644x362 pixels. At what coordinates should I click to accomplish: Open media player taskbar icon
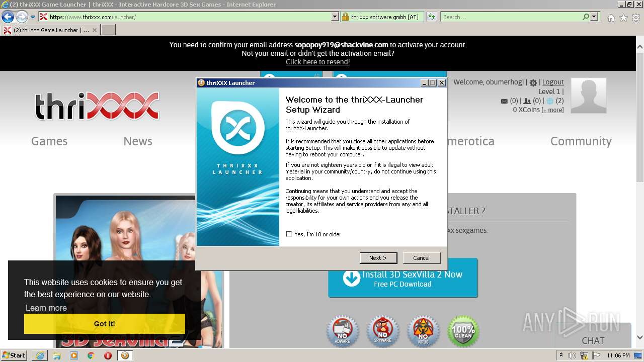tap(74, 355)
